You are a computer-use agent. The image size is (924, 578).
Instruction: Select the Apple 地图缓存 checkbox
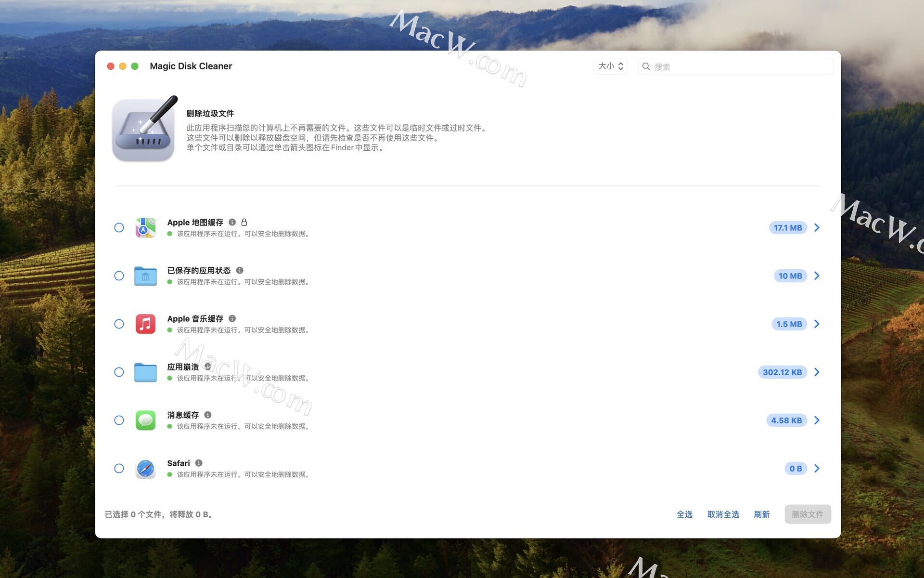119,227
